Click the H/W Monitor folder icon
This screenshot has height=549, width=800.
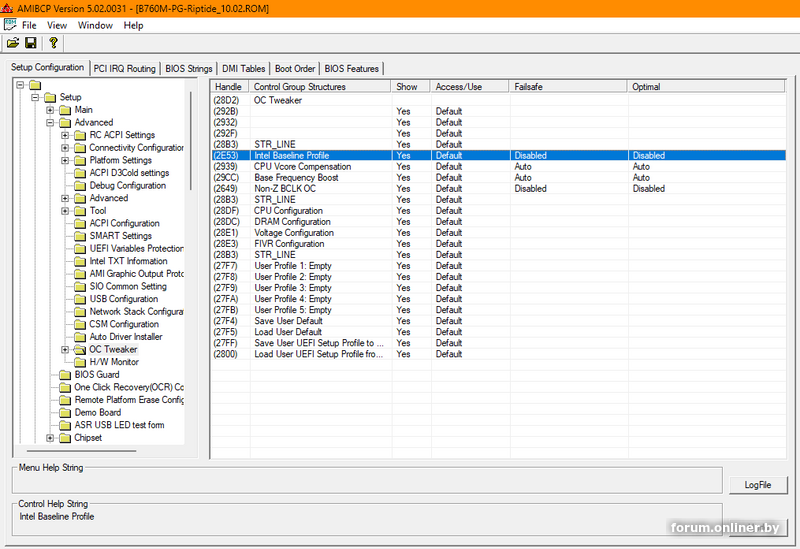coord(80,362)
